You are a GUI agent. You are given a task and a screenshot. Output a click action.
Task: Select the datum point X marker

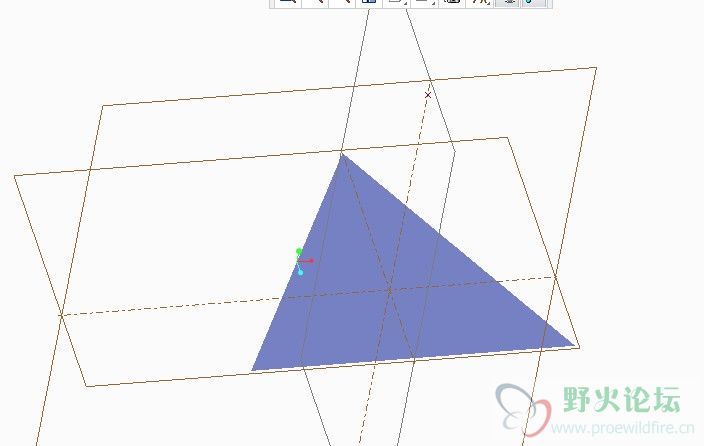[428, 95]
